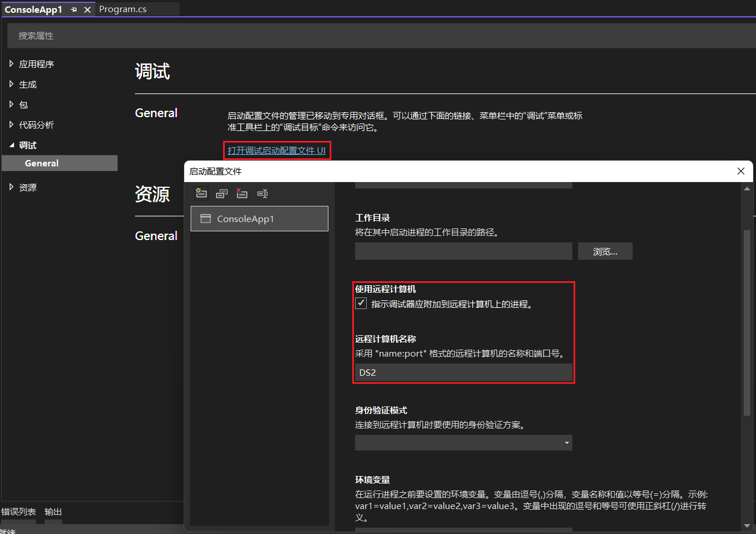Screen dimensions: 756x534
Task: Expand the 生成 tree node
Action: click(x=12, y=84)
